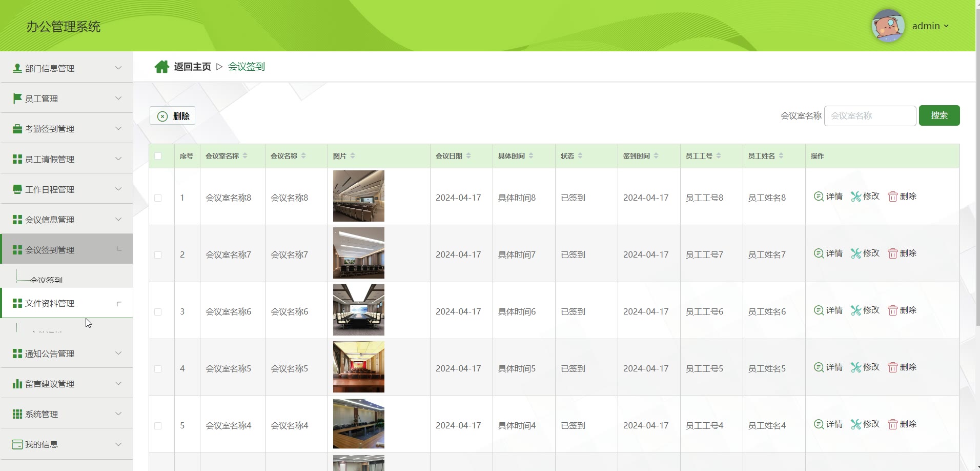Check the row 4 checkbox
The height and width of the screenshot is (471, 980).
coord(158,369)
